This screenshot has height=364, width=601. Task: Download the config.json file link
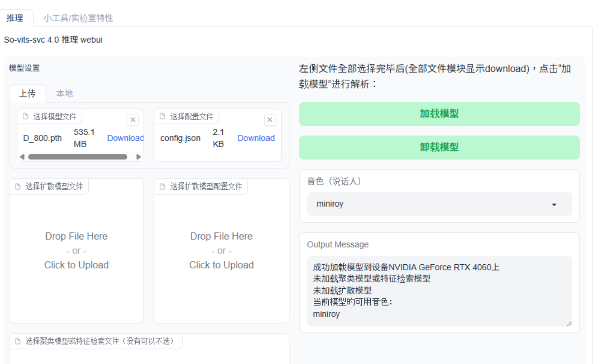coord(256,138)
